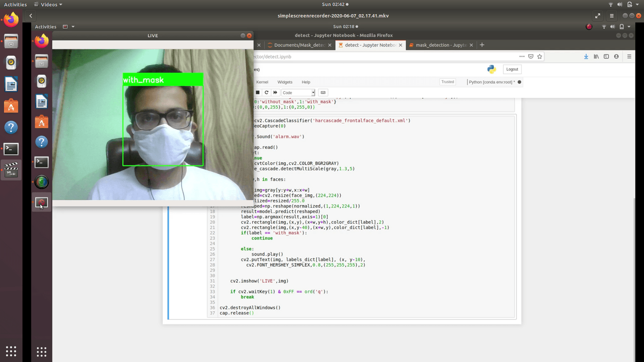Click the screen recorder icon in recorded dock

42,202
